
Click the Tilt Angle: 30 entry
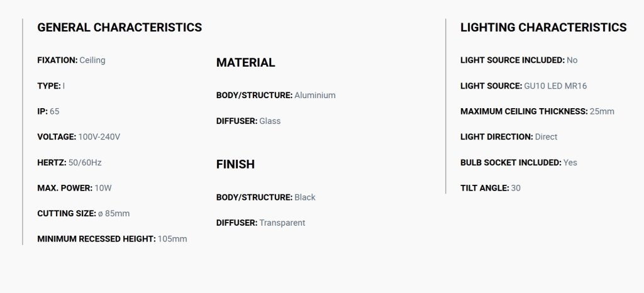coord(491,188)
